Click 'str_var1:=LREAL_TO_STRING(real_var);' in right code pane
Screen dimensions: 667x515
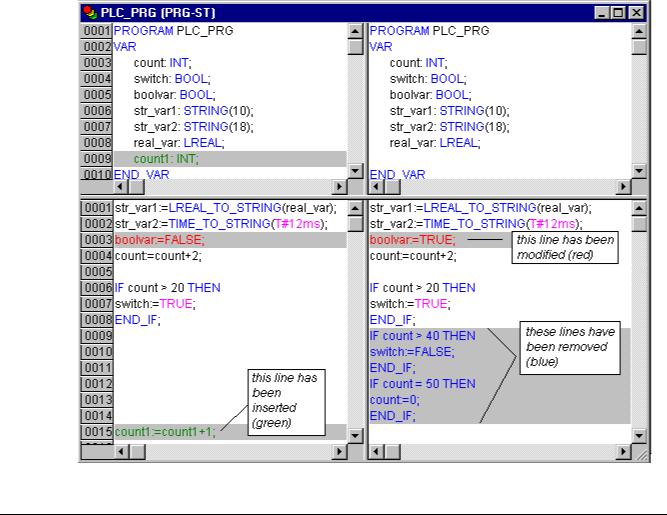point(481,208)
